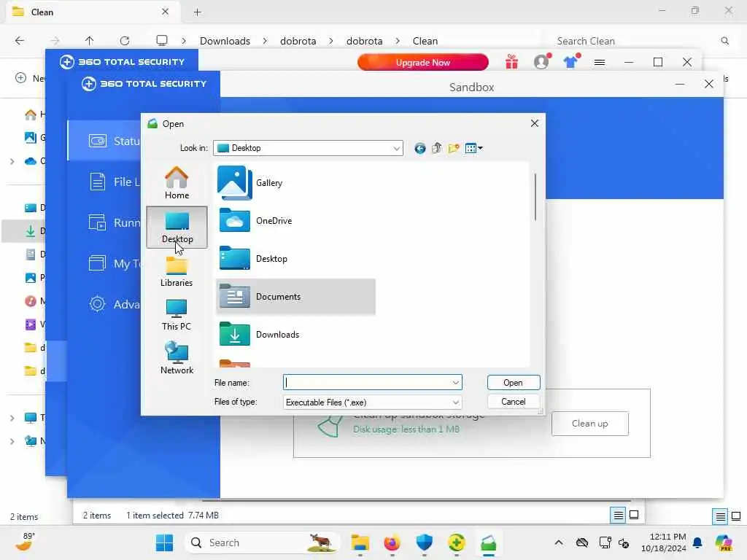Select Home in the Open dialog places bar
This screenshot has height=560, width=747.
click(177, 183)
